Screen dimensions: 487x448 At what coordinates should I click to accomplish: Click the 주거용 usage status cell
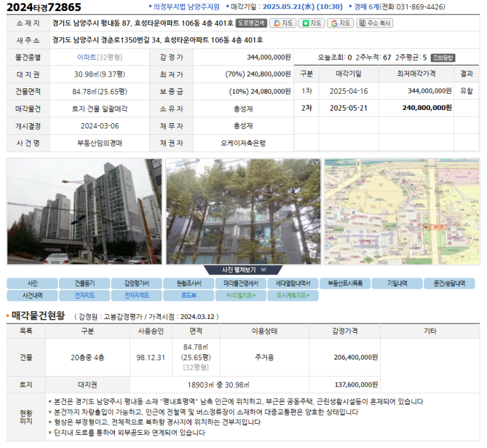pyautogui.click(x=264, y=358)
